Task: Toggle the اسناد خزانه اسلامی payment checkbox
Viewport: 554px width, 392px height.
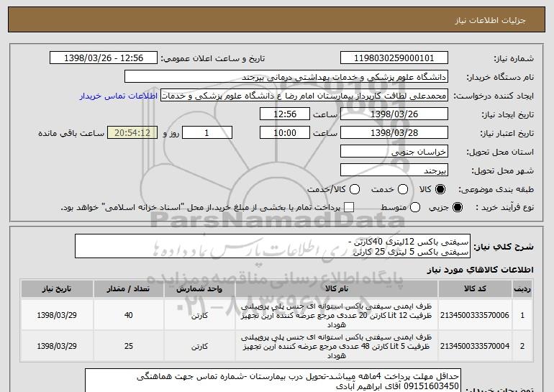Action: pos(349,207)
